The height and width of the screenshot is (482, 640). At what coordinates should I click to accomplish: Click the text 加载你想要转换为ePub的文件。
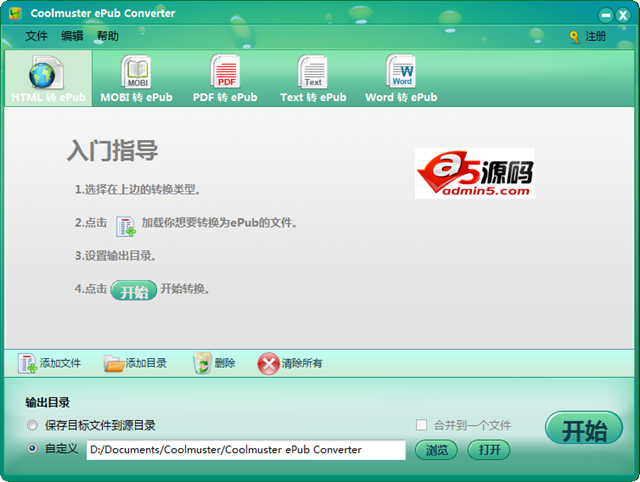[x=219, y=223]
